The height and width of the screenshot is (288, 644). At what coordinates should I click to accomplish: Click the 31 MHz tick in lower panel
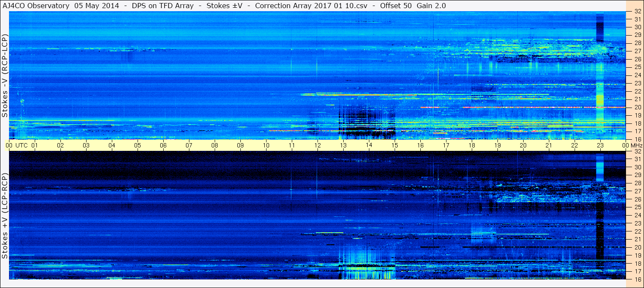click(x=637, y=159)
